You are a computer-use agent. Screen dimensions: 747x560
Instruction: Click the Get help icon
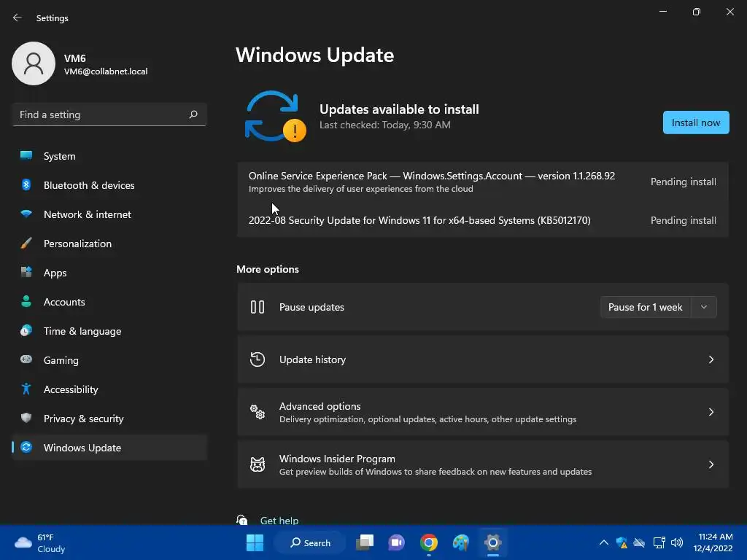tap(242, 520)
